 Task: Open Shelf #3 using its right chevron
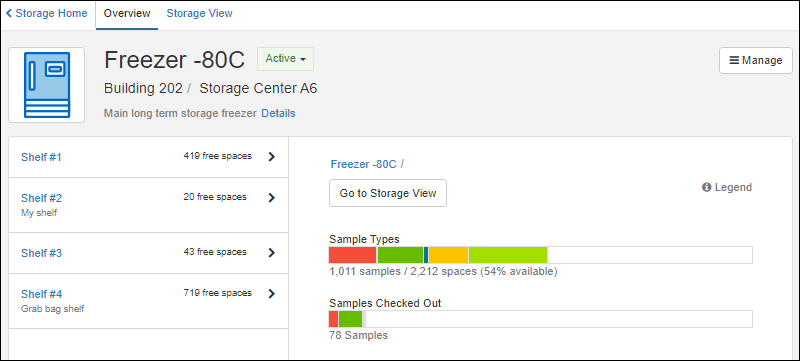271,252
